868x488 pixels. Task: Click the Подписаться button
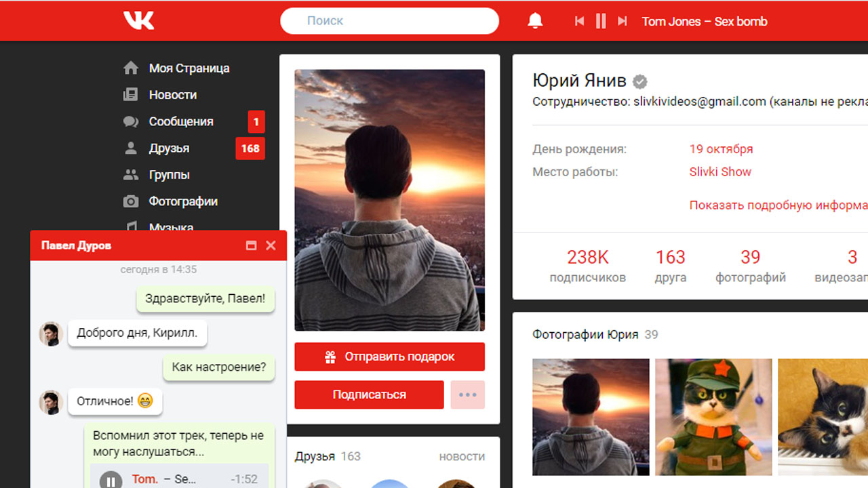[x=369, y=394]
